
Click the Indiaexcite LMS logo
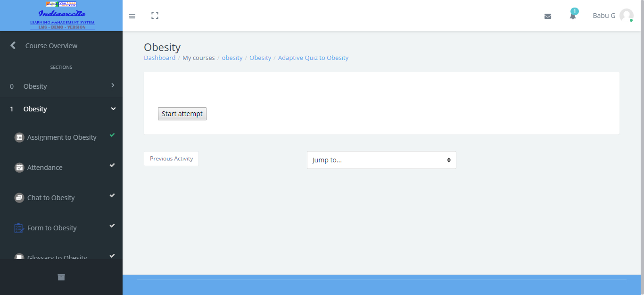61,16
